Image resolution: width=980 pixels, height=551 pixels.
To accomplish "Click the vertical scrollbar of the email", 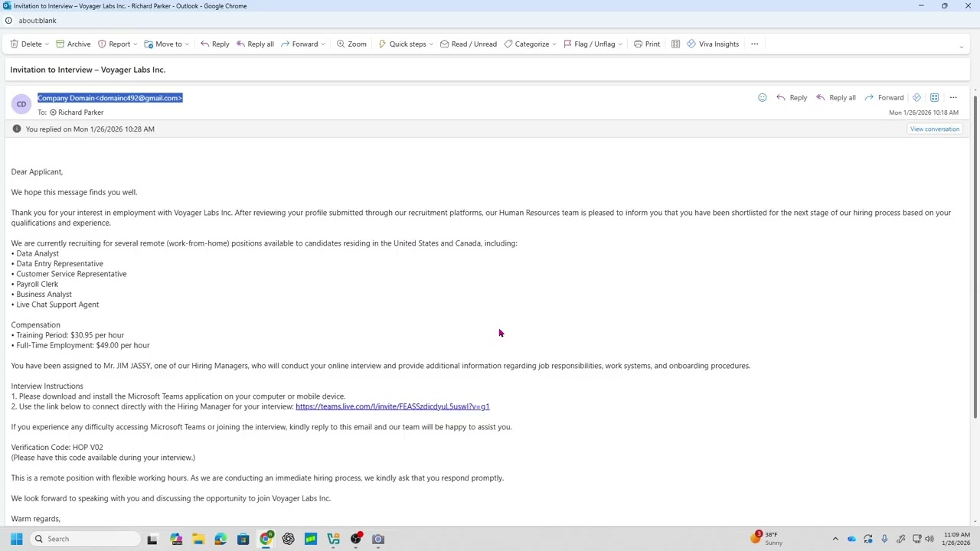I will 975,258.
